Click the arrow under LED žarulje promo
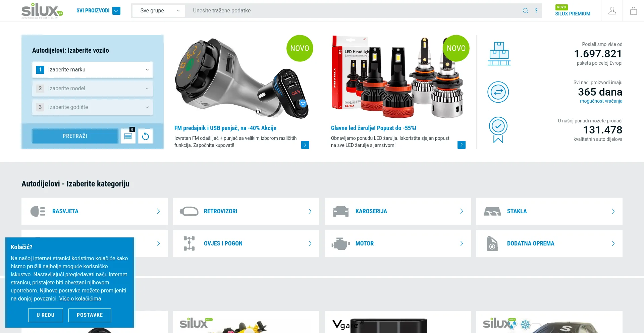Image resolution: width=644 pixels, height=333 pixels. point(462,145)
